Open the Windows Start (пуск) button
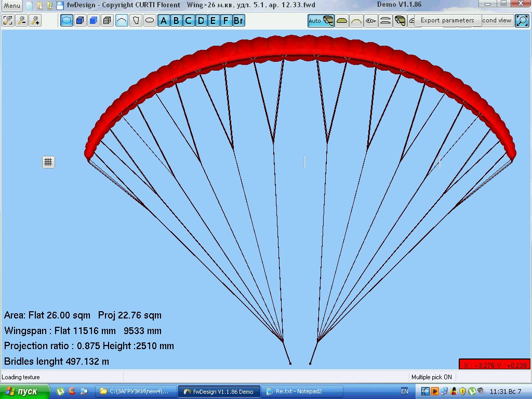The height and width of the screenshot is (399, 532). pos(25,391)
